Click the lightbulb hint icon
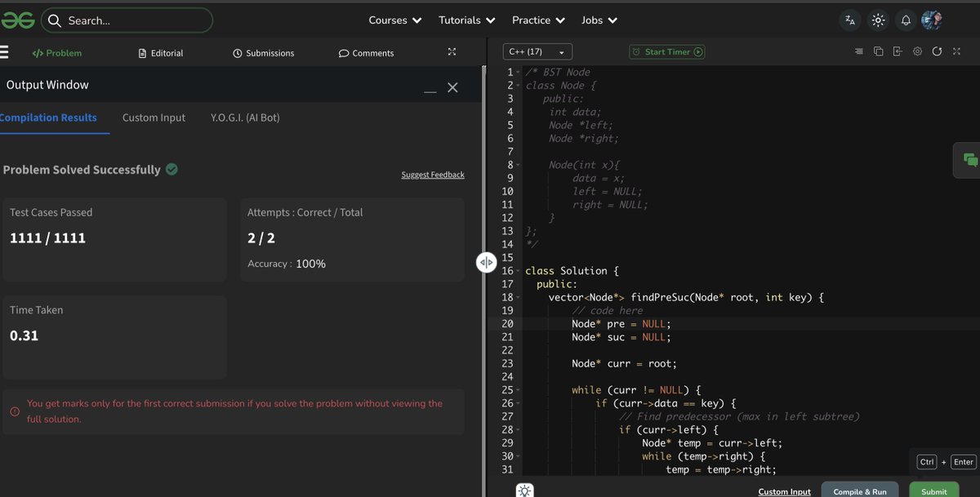 pos(525,490)
